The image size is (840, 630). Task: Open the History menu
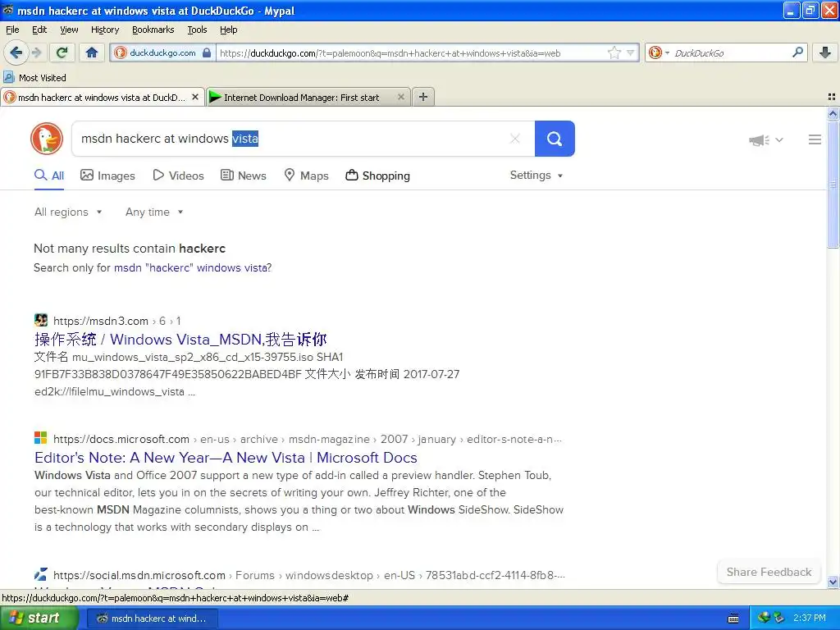[x=105, y=30]
